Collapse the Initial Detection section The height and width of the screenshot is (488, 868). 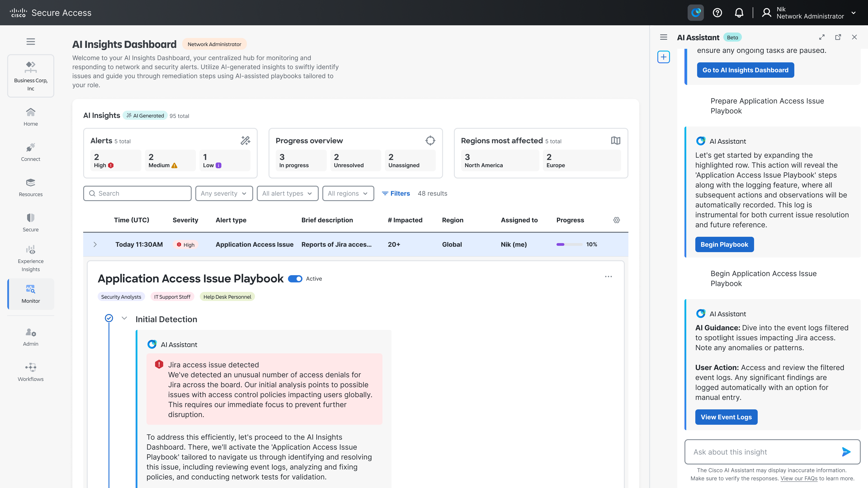pos(124,318)
